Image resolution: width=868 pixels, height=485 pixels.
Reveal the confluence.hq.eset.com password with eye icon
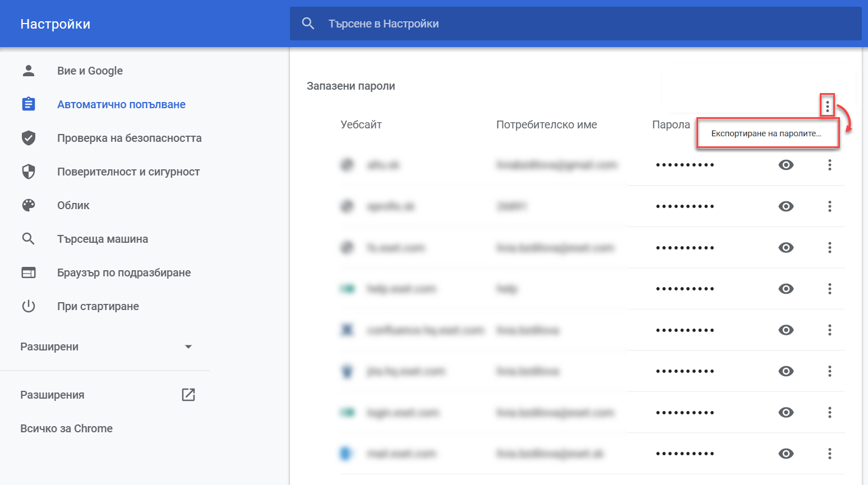tap(786, 330)
